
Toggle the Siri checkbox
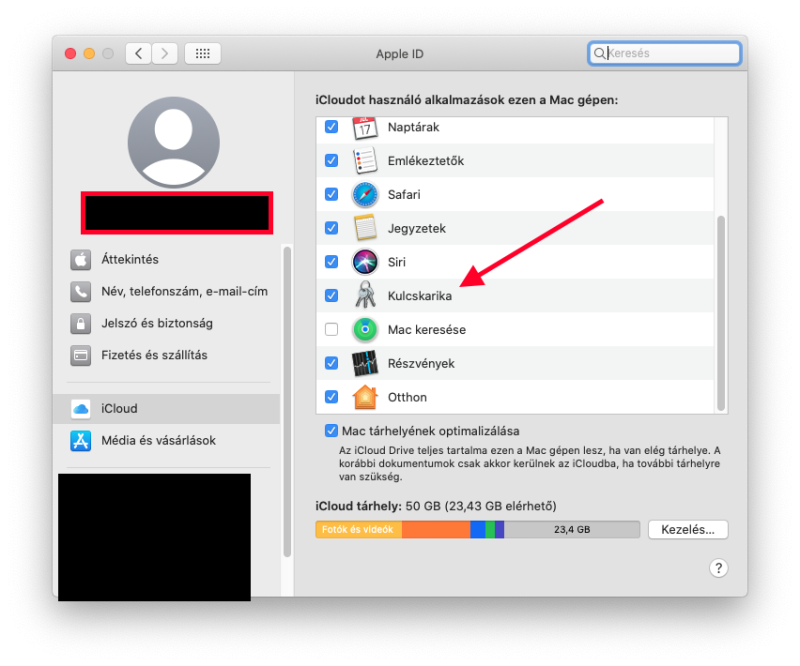click(332, 262)
